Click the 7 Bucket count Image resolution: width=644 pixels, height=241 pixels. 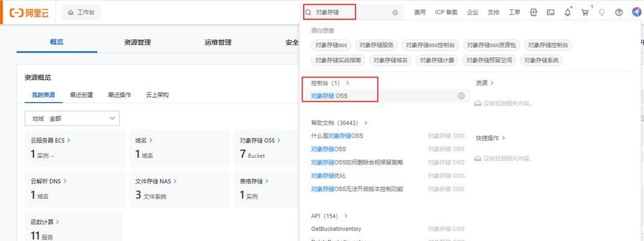tap(252, 154)
